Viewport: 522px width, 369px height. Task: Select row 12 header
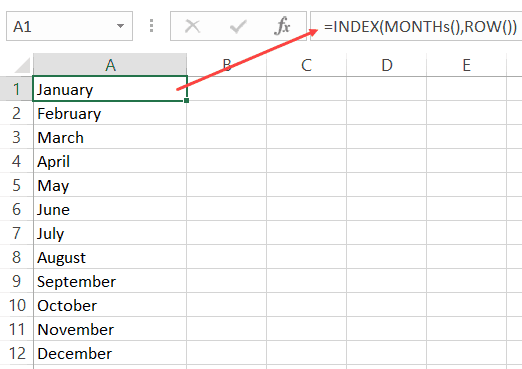[x=16, y=353]
